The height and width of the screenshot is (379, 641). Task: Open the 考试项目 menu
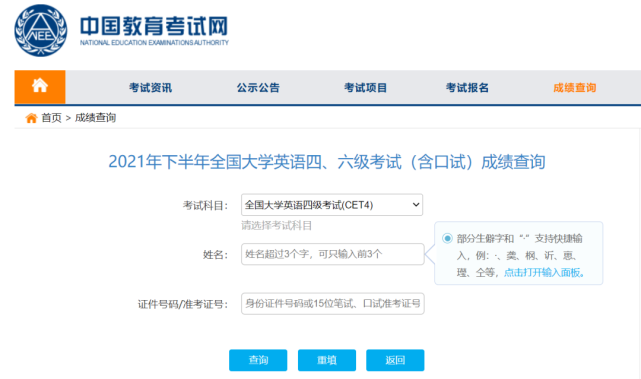[365, 87]
